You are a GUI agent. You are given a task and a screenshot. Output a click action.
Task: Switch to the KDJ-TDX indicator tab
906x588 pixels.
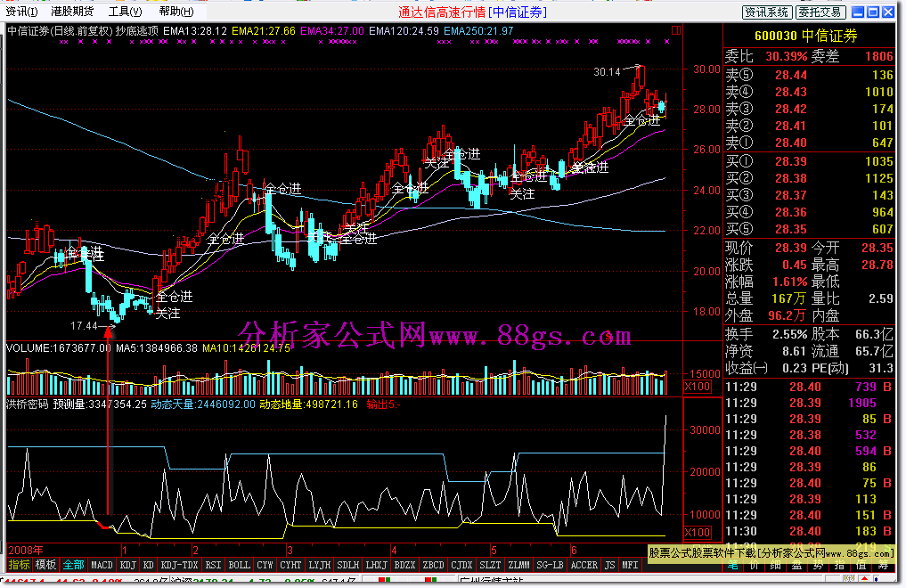[x=179, y=565]
